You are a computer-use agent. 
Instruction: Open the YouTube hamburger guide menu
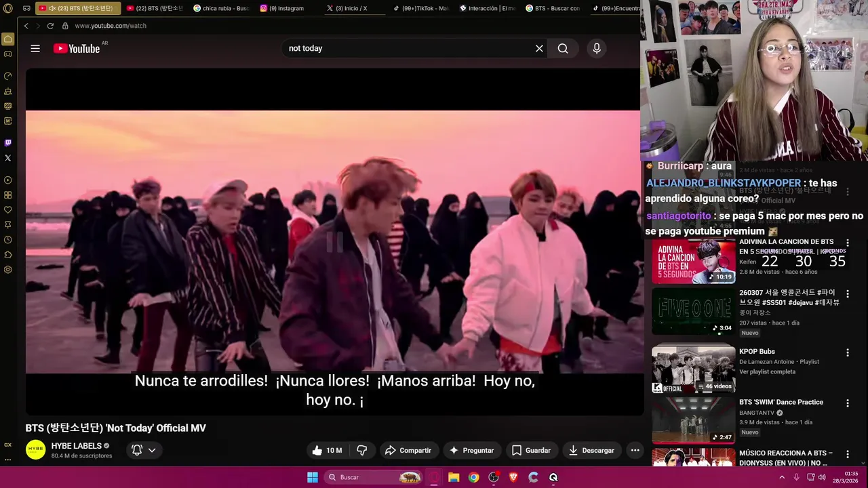[x=35, y=48]
